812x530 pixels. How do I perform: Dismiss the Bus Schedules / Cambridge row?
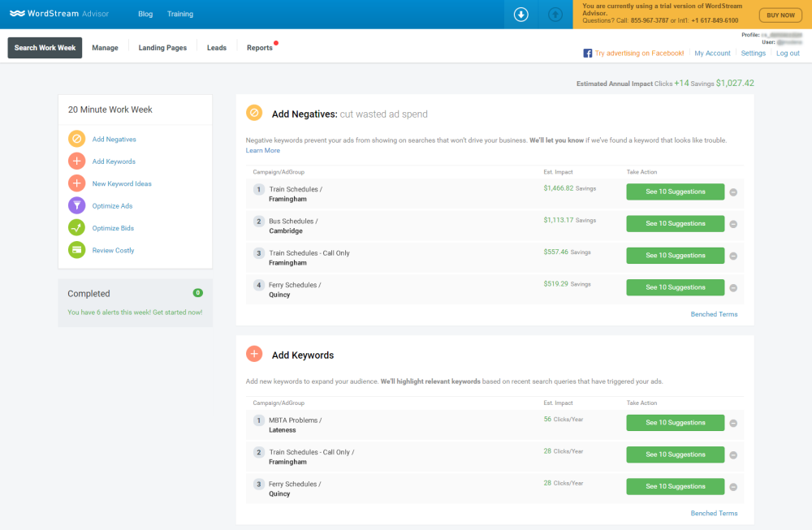click(x=733, y=224)
